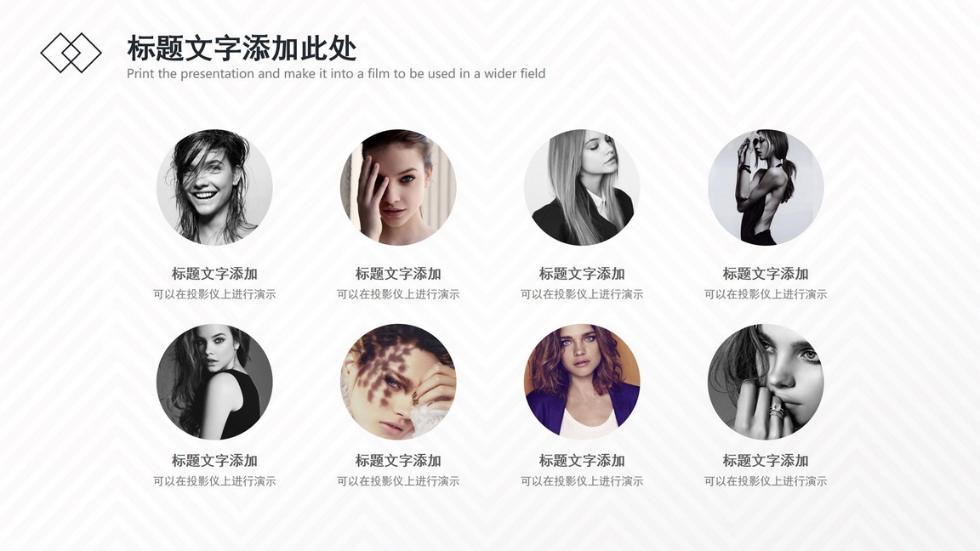
Task: Click 标题文字添加 caption under eye-covering woman photo
Action: tap(398, 274)
